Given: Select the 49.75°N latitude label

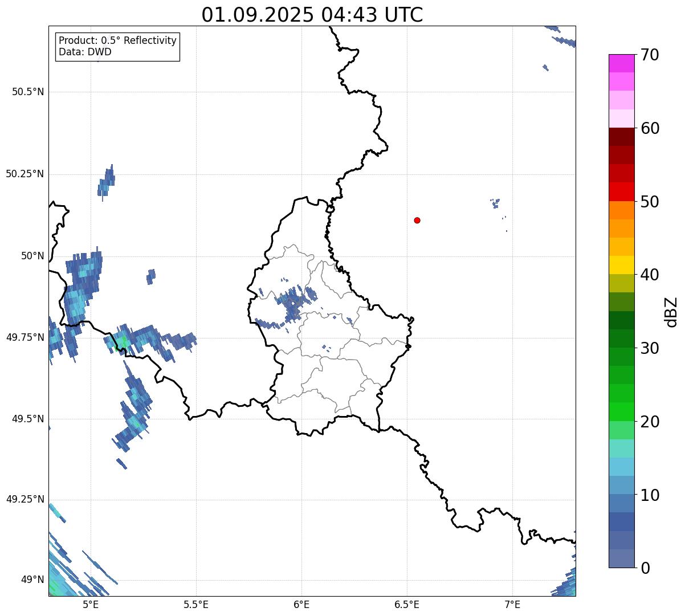Looking at the screenshot, I should (25, 337).
